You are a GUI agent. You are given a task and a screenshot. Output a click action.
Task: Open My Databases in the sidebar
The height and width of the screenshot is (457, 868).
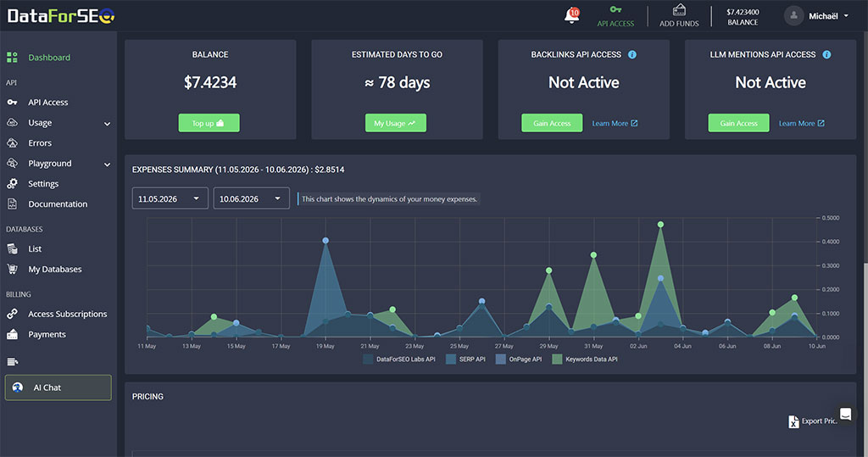click(x=55, y=270)
